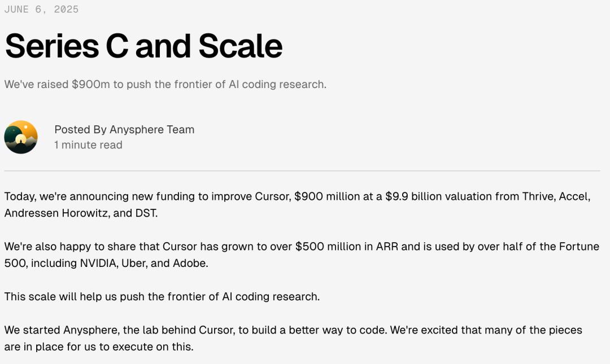
Task: Click the "1 minute read" text
Action: click(x=88, y=144)
